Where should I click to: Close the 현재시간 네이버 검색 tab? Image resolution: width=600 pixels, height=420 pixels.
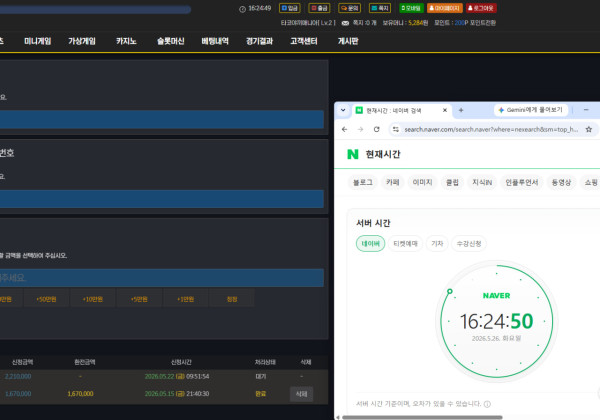(x=445, y=110)
